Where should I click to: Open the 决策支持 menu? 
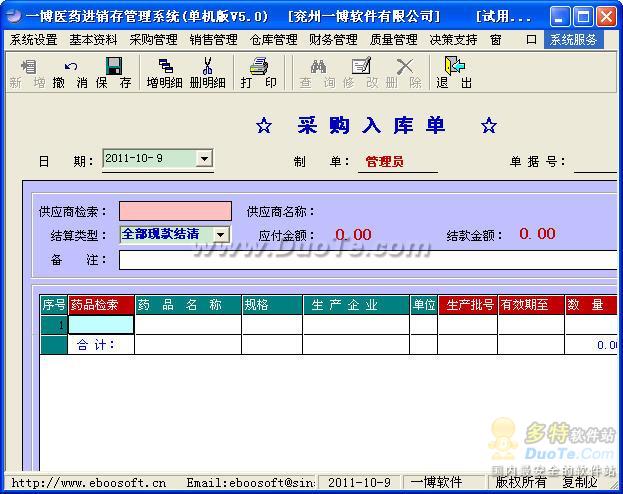(453, 40)
